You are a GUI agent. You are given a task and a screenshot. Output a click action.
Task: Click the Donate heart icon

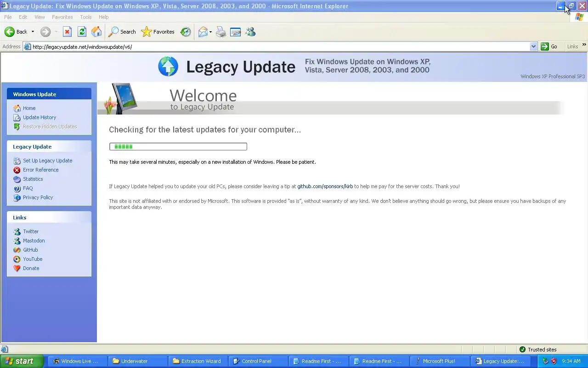17,268
